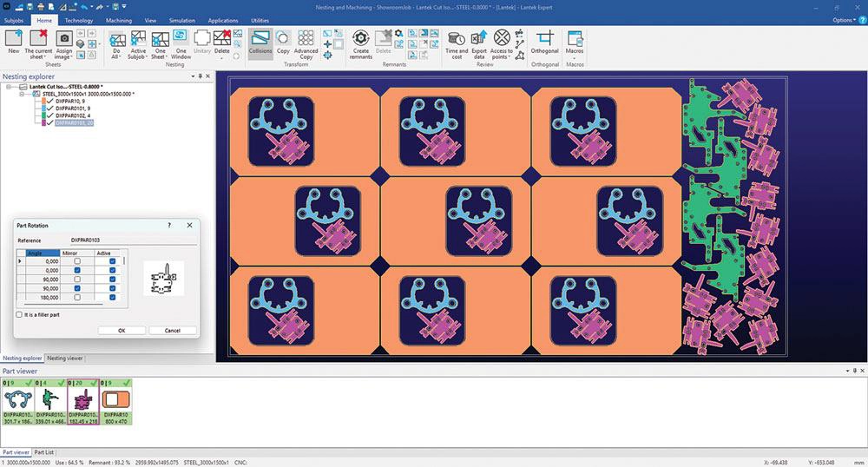Close the Part viewer panel

point(862,371)
